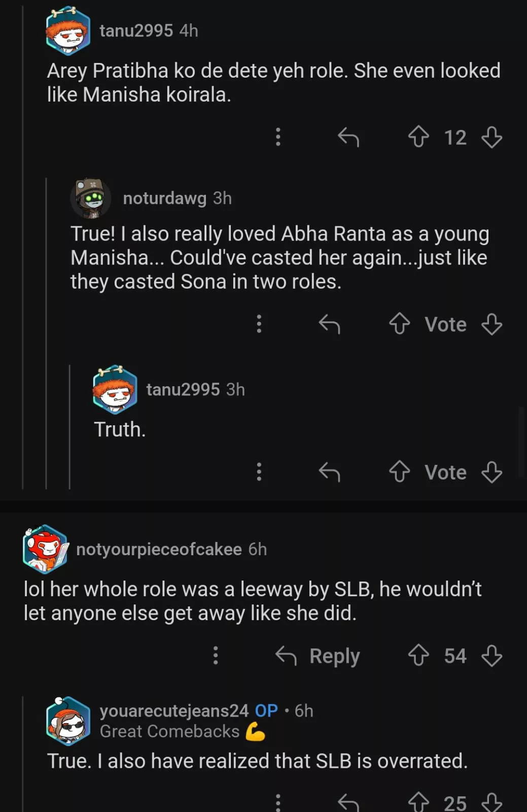Viewport: 527px width, 812px height.
Task: Downvote notyourpieceofcakee's SLB leeway comment
Action: (x=491, y=655)
